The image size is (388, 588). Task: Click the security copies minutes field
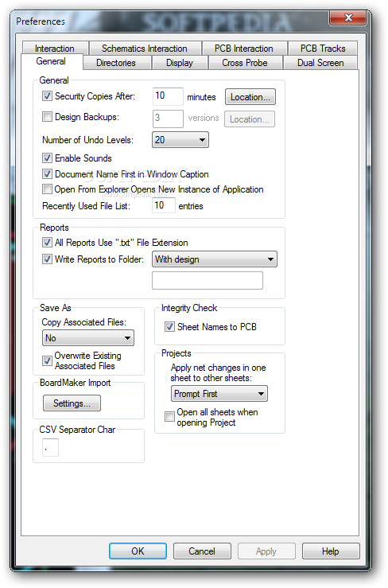click(x=168, y=96)
